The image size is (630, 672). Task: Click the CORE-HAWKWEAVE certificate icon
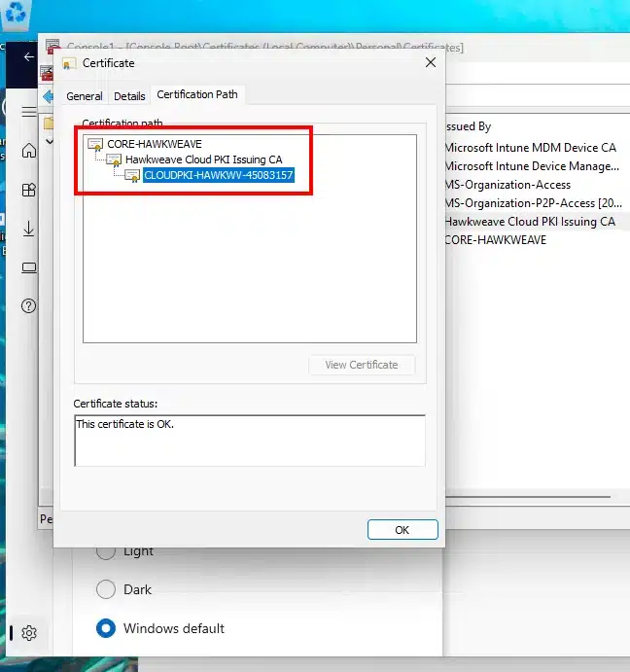[95, 144]
